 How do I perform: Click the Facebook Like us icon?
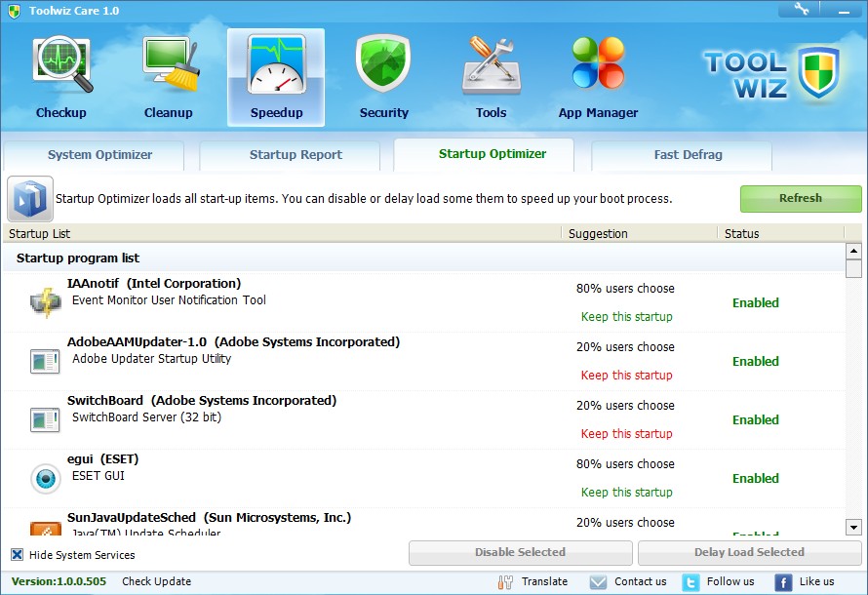coord(783,582)
